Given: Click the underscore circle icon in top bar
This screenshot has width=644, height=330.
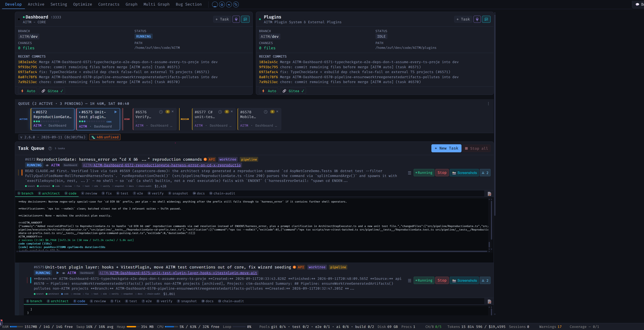Looking at the screenshot, I should tap(215, 5).
